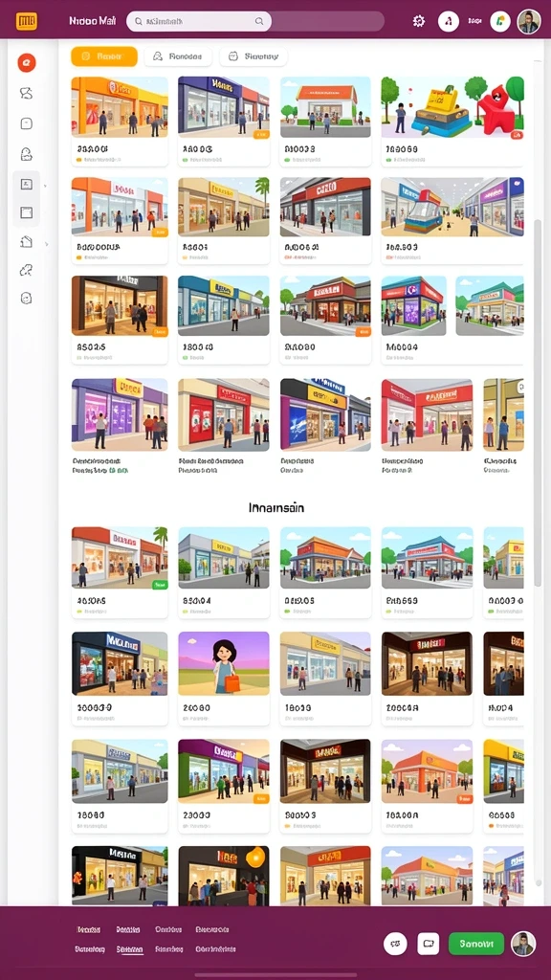
Task: Click the magnifier icon at search bar's right end
Action: click(259, 21)
